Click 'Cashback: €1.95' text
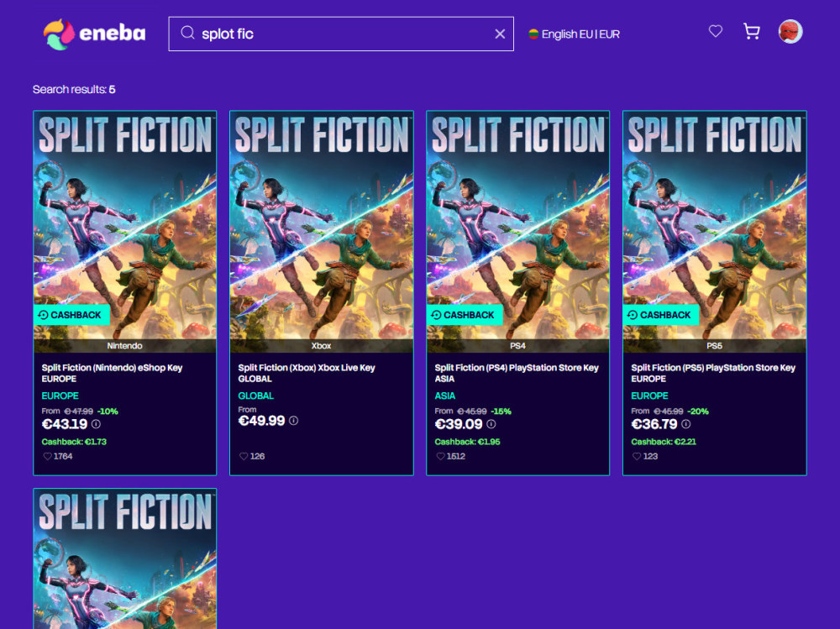Screen dimensions: 840x629 tap(467, 442)
